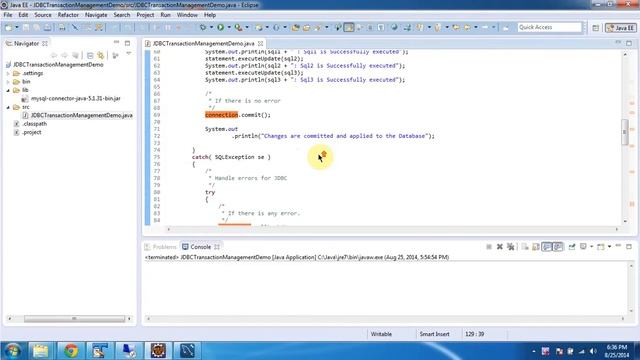Click the volume speaker tray icon

593,351
